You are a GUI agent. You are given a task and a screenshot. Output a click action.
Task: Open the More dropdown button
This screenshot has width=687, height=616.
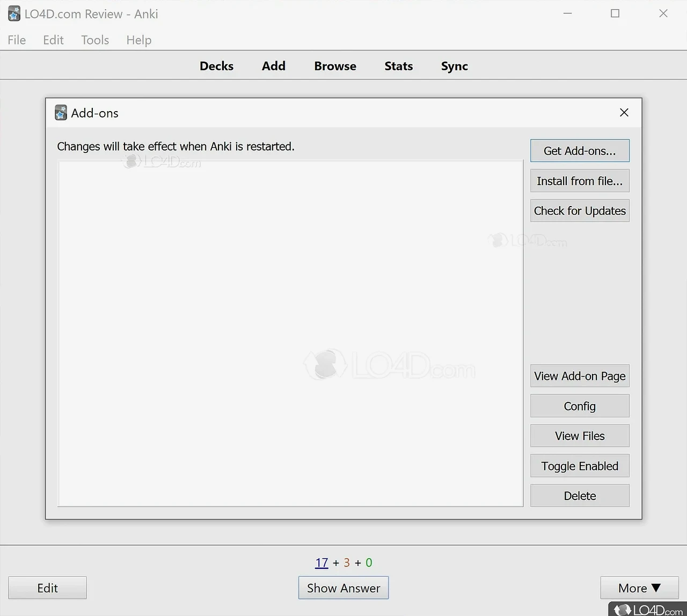639,588
